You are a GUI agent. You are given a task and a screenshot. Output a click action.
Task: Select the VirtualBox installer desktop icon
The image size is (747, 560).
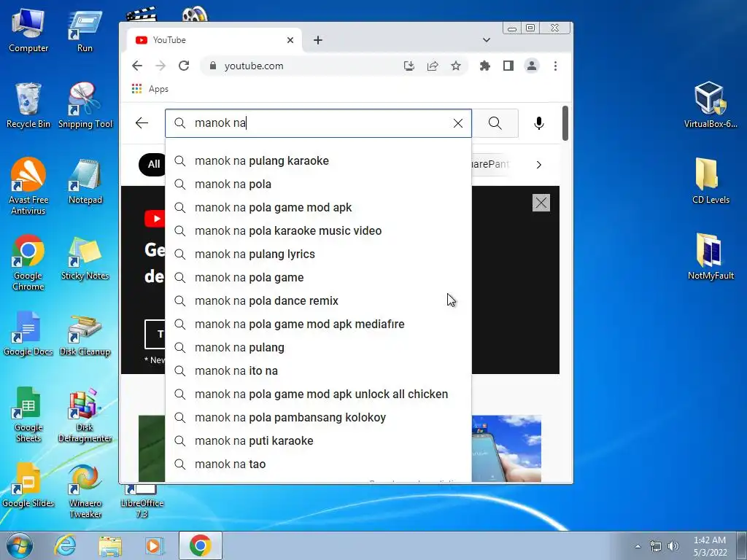[711, 105]
